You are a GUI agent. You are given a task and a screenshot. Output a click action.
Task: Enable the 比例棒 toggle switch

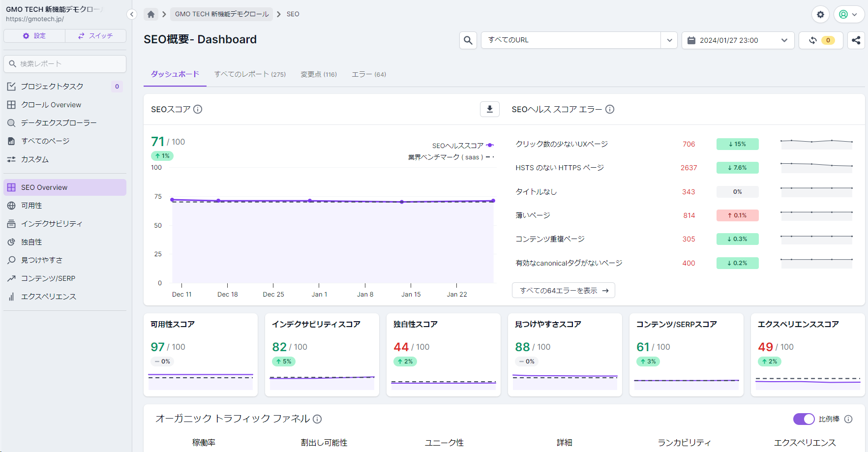pos(804,419)
